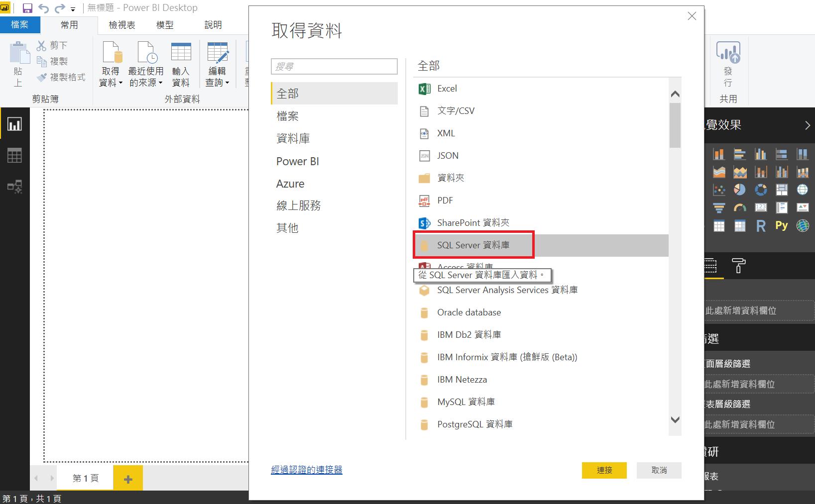
Task: Choose the gauge visual
Action: click(x=740, y=208)
